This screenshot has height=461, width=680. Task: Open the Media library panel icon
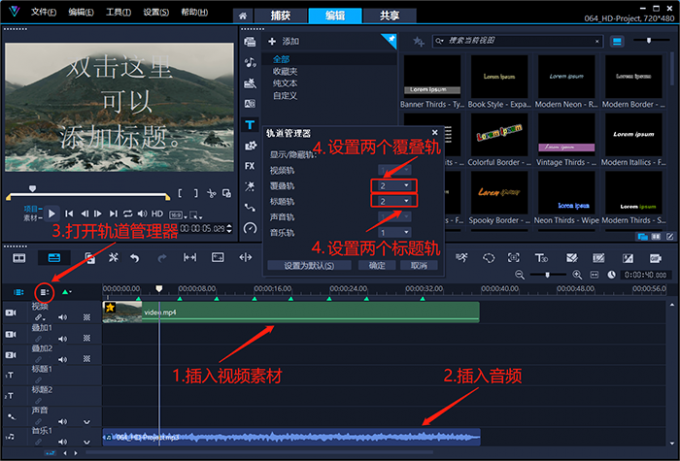[250, 42]
